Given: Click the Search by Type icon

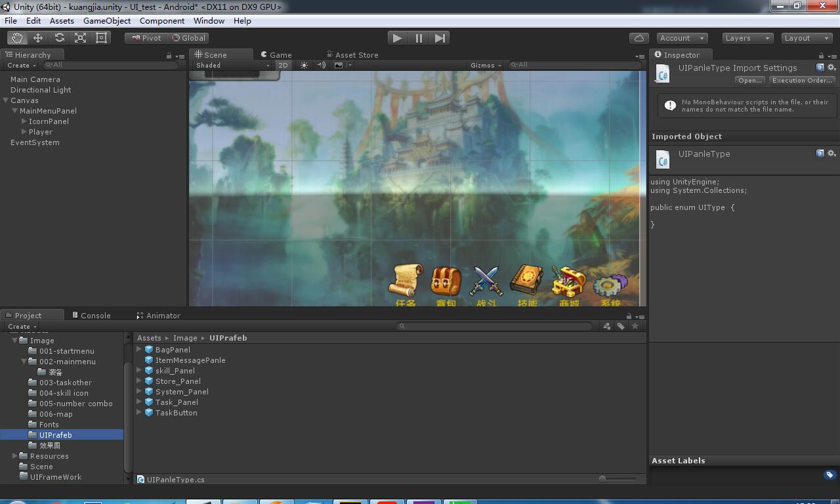Looking at the screenshot, I should point(607,326).
